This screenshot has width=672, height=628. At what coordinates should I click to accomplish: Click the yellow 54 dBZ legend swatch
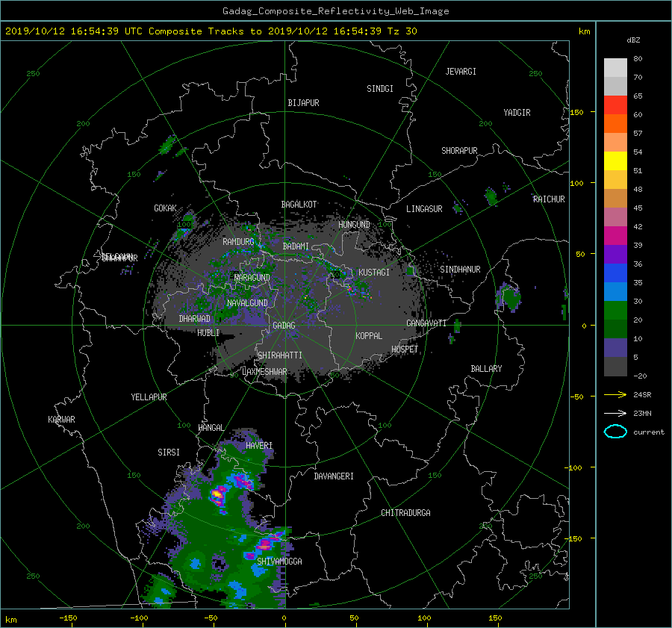click(x=615, y=161)
